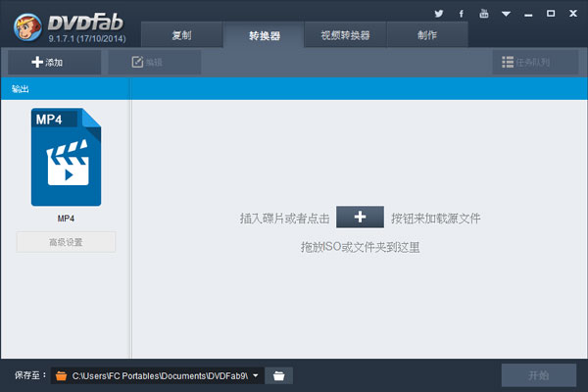Click the MP4 label under the profile icon
Screen dimensions: 588x392
tap(66, 219)
